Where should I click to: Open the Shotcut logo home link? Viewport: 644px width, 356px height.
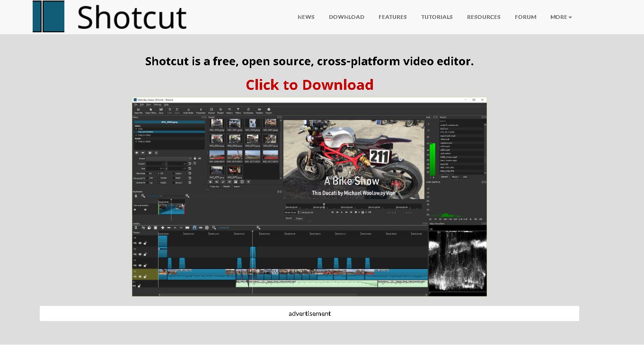pyautogui.click(x=110, y=17)
